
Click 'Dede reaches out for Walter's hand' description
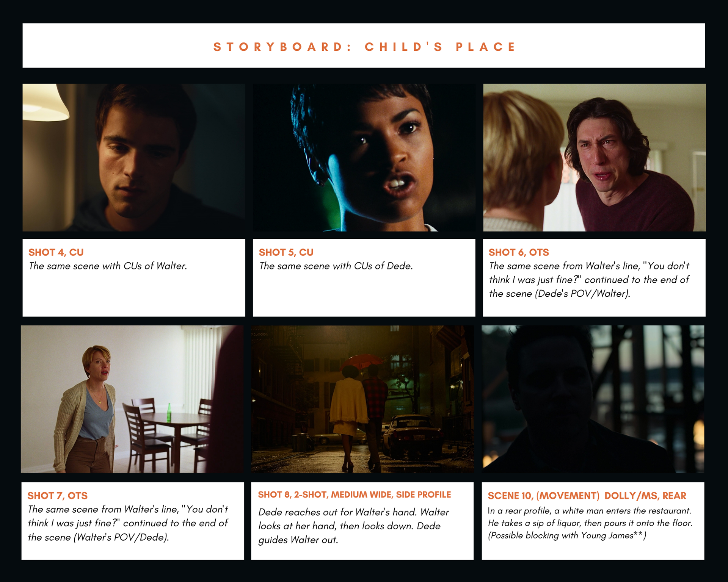pos(353,526)
